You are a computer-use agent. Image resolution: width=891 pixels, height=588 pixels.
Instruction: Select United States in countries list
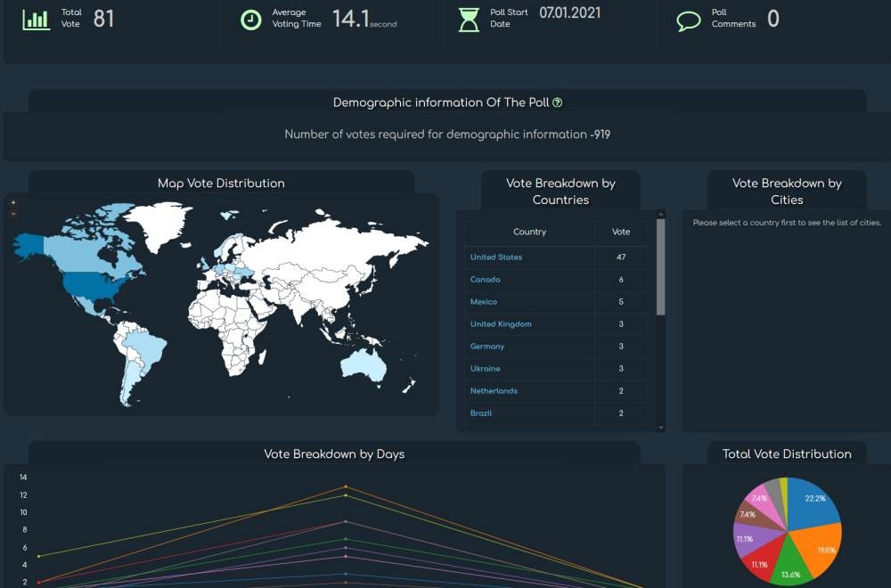click(496, 257)
